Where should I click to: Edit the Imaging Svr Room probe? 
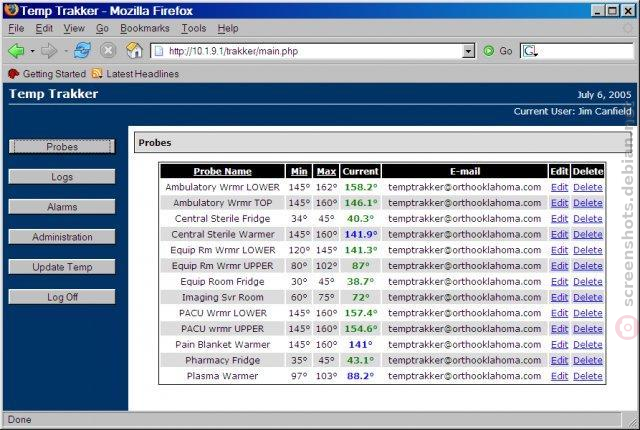pyautogui.click(x=559, y=297)
